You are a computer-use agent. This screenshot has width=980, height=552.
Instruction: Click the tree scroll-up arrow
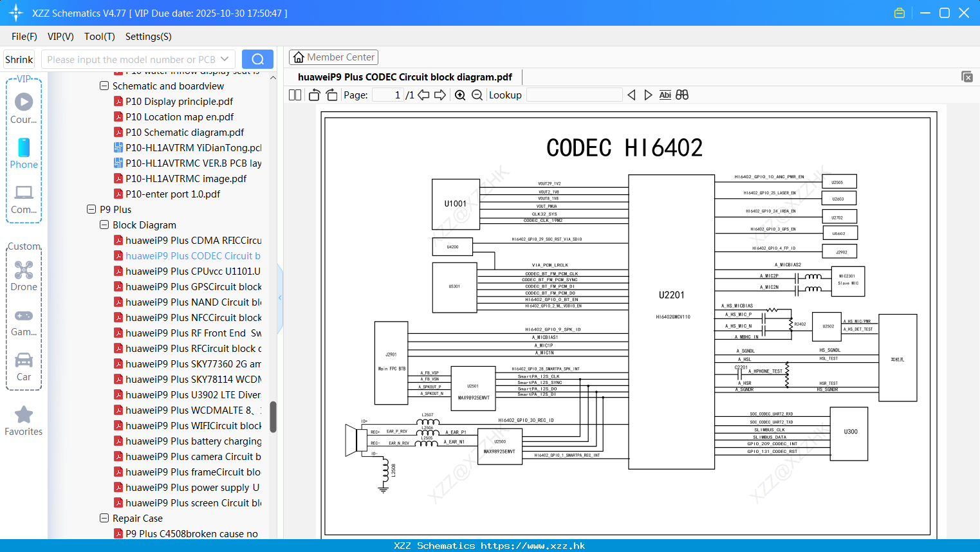tap(273, 78)
